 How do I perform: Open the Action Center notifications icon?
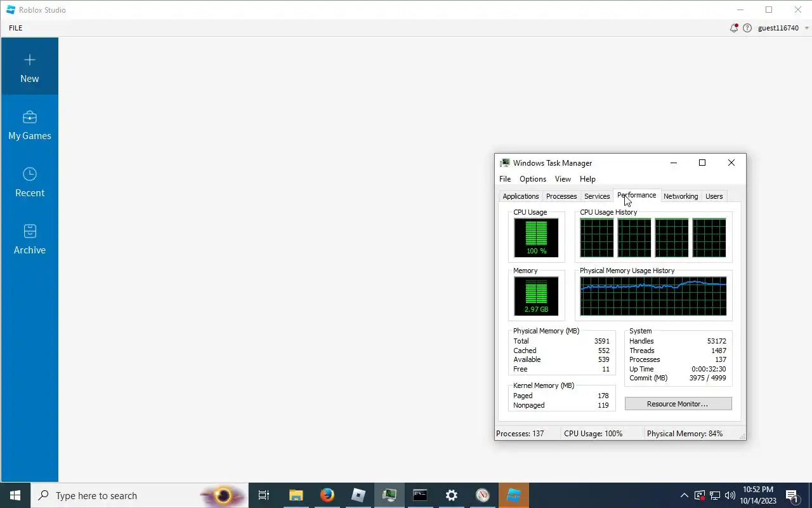792,495
